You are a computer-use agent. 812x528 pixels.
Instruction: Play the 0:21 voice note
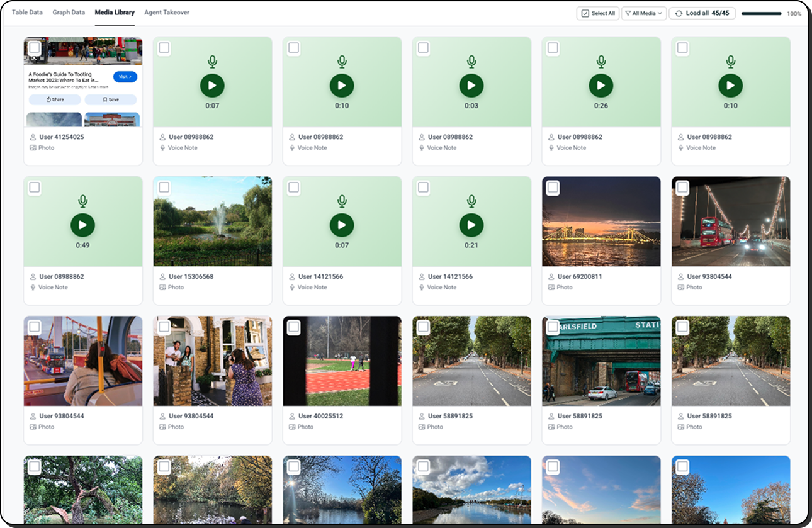pos(471,225)
